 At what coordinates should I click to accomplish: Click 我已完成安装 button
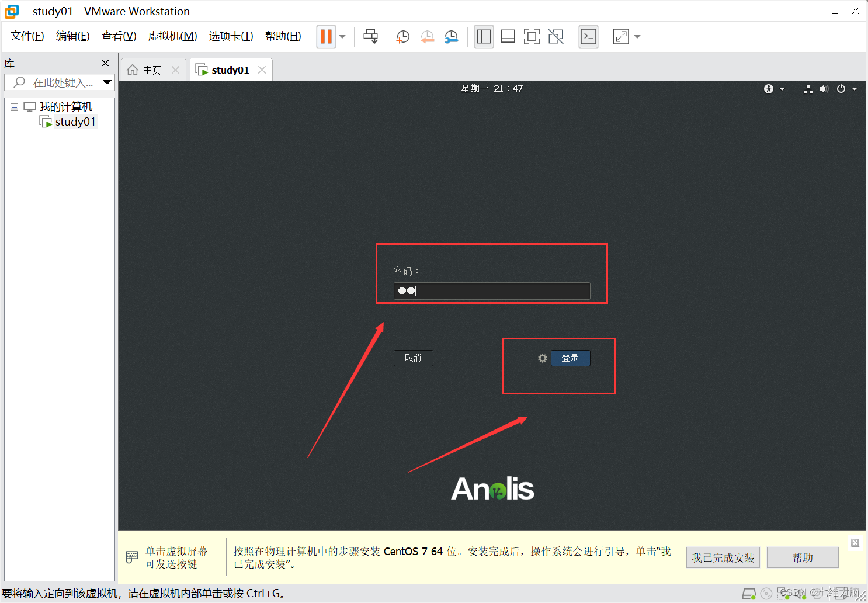tap(723, 557)
